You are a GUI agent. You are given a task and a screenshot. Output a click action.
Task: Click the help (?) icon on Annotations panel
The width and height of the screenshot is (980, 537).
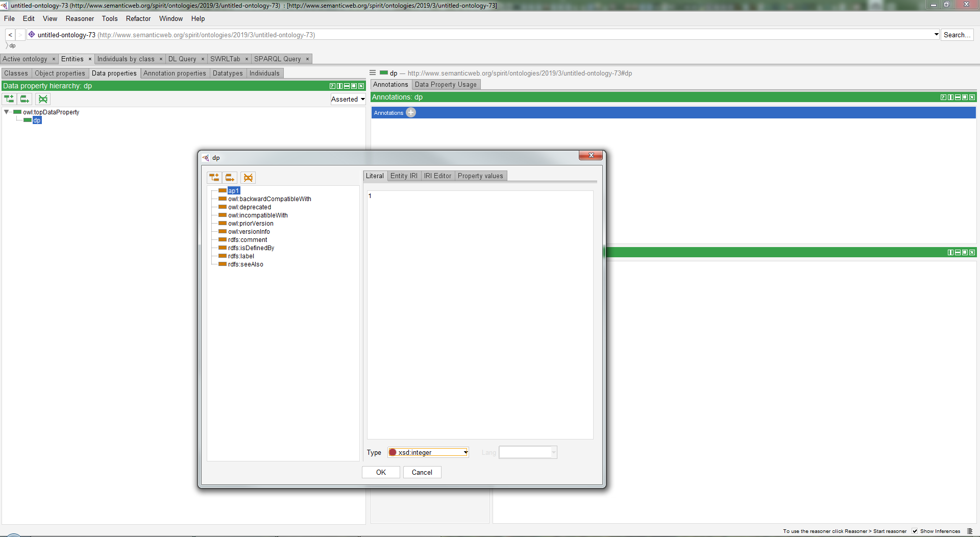click(x=943, y=97)
